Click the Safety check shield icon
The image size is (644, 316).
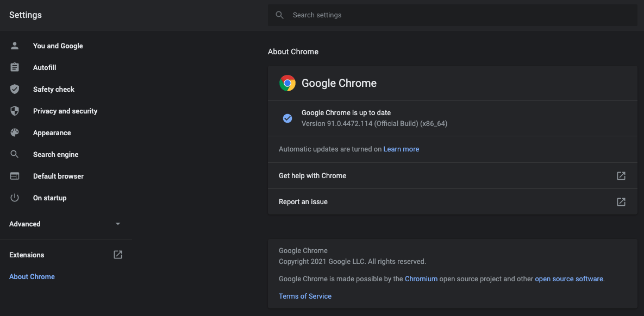[x=15, y=89]
